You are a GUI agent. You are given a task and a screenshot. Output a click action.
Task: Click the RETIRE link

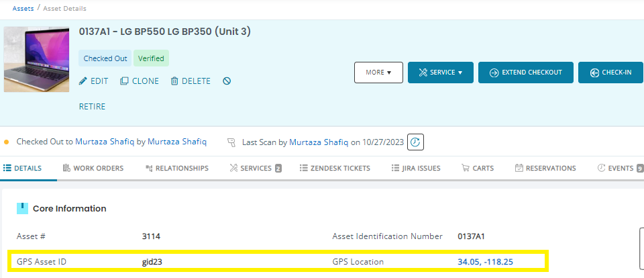coord(92,106)
